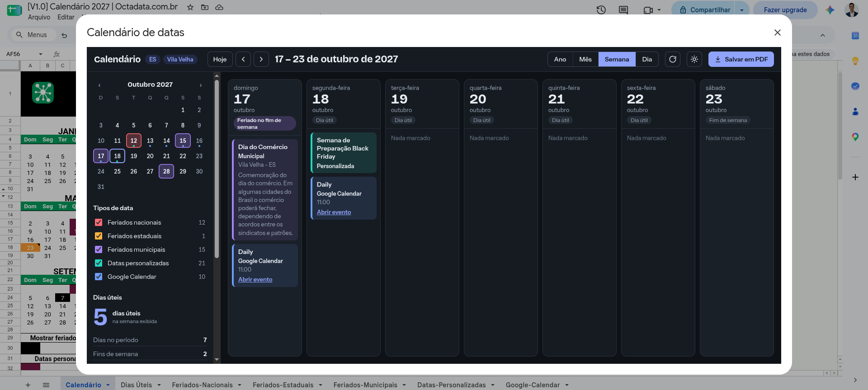Switch to the Ano view tab
Viewport: 868px width, 390px height.
pyautogui.click(x=560, y=59)
